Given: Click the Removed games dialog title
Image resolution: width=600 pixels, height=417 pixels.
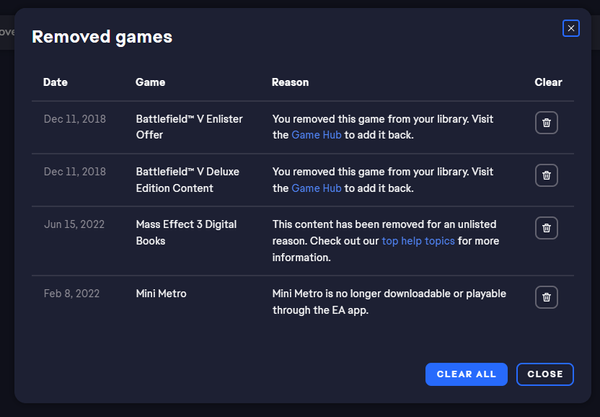Looking at the screenshot, I should (x=102, y=37).
